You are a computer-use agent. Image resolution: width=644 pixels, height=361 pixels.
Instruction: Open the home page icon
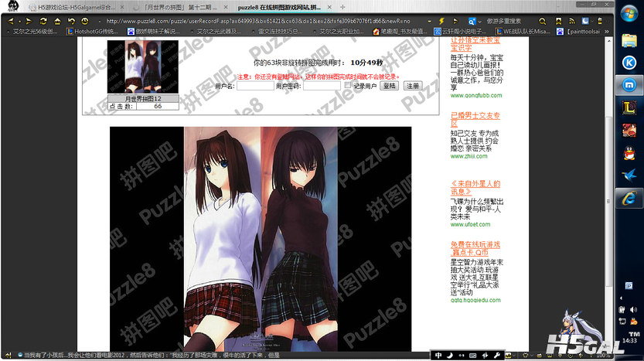pos(57,21)
